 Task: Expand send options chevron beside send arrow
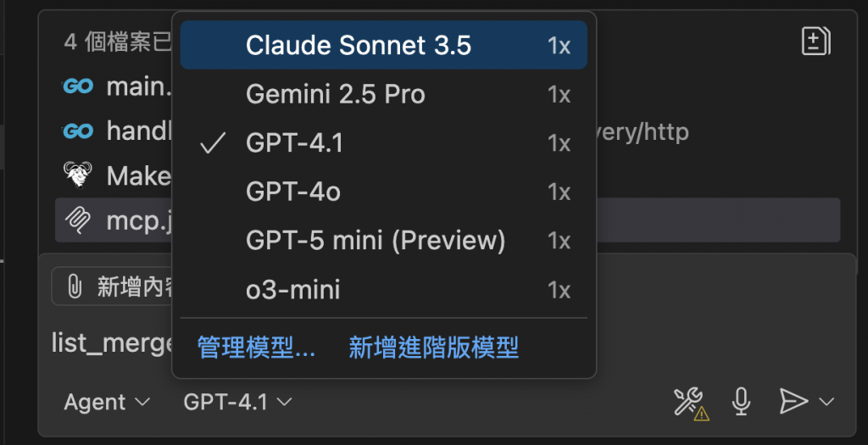point(827,402)
